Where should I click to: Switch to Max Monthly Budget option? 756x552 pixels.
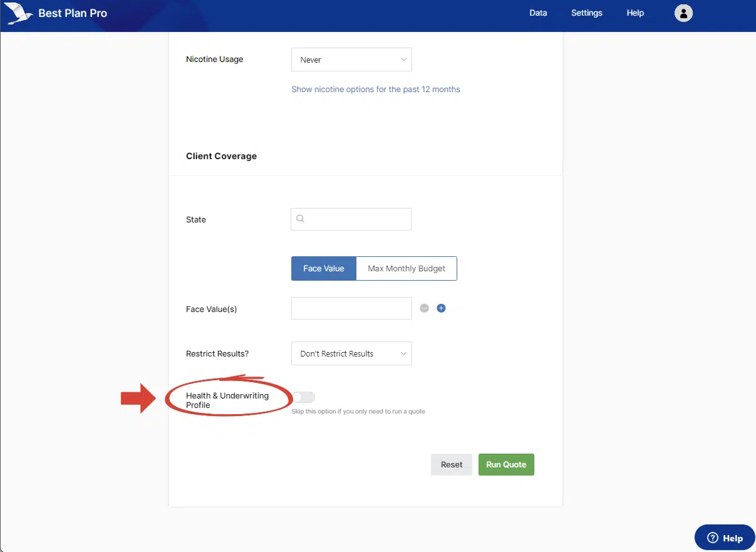click(x=406, y=268)
